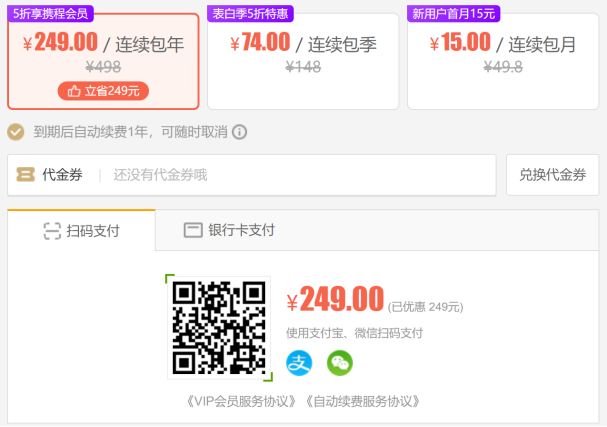Switch to the 扫码支付 tab
This screenshot has height=427, width=607.
click(81, 230)
